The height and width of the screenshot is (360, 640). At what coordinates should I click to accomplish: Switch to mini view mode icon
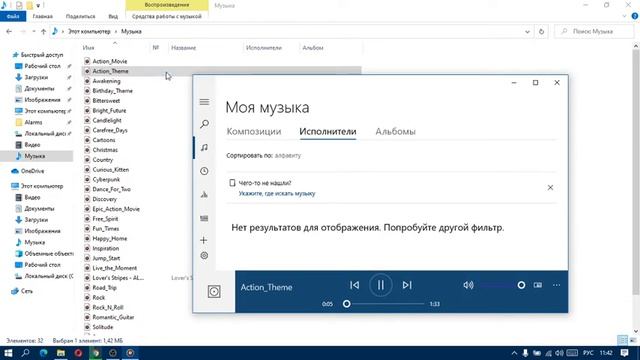(538, 285)
